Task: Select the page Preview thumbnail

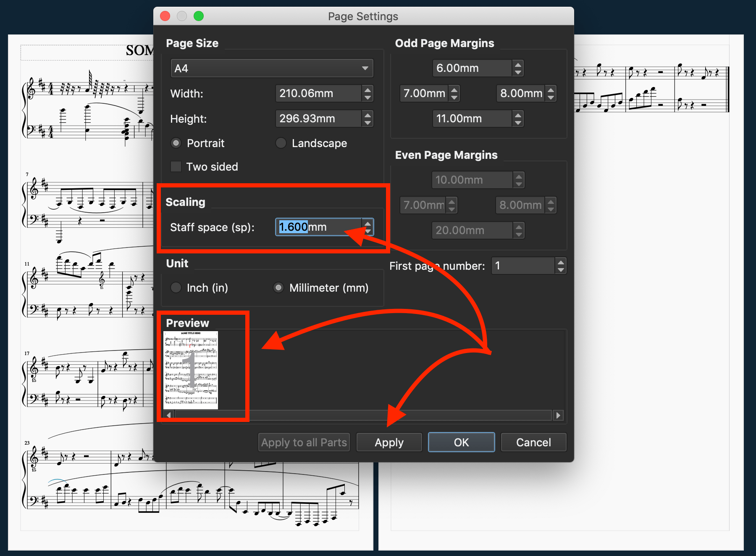Action: click(x=190, y=370)
